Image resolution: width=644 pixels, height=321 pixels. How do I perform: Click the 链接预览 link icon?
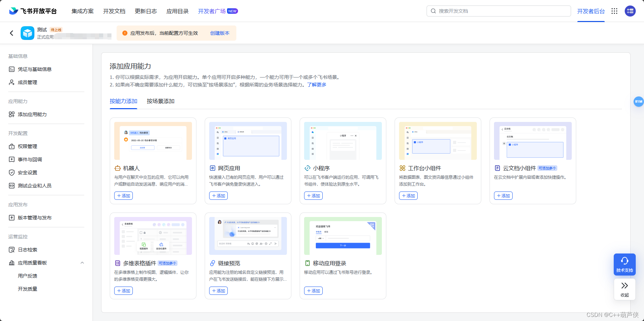[213, 263]
